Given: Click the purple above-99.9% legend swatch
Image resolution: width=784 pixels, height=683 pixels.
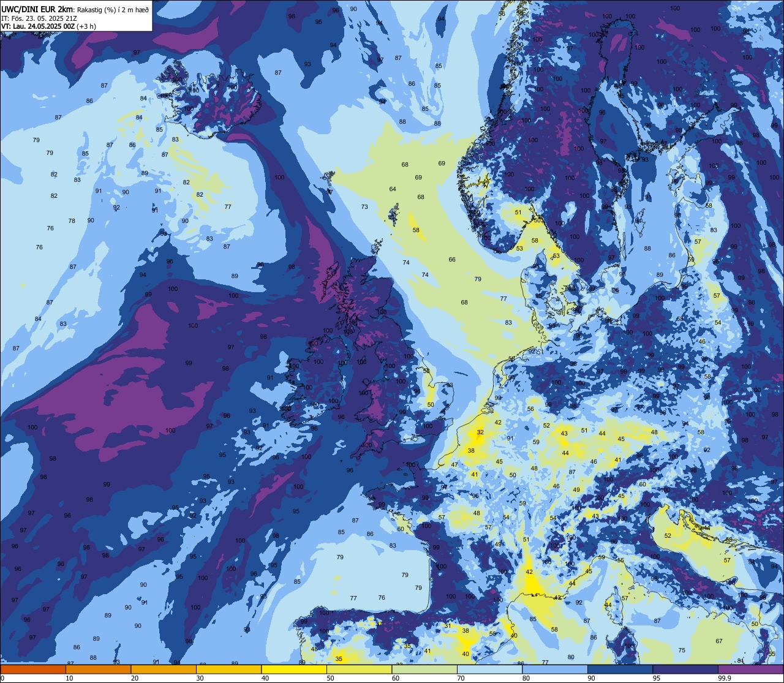Looking at the screenshot, I should (x=750, y=670).
